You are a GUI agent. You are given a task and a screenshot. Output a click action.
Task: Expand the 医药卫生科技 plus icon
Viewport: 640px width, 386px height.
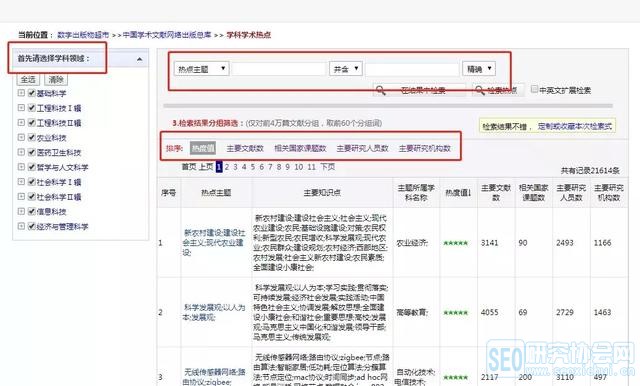21,152
